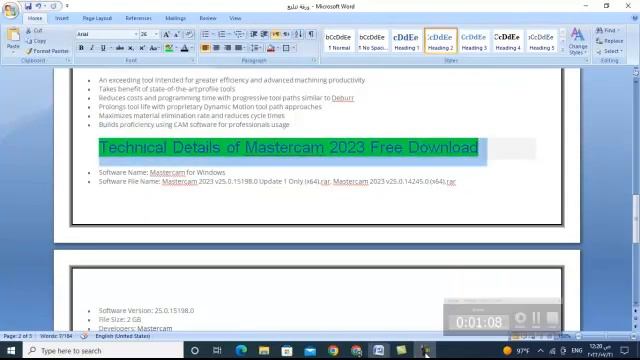Apply the Heading 3 style
Screen dimensions: 640x360
(474, 41)
